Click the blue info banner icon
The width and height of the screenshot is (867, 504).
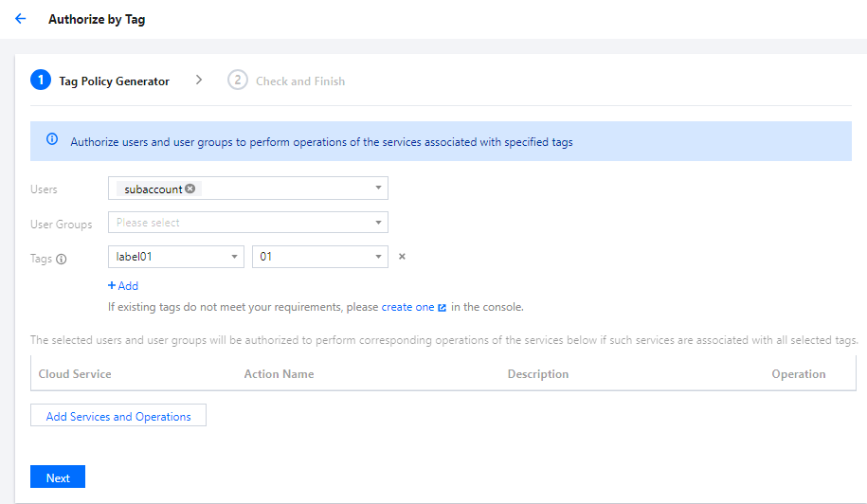coord(52,140)
